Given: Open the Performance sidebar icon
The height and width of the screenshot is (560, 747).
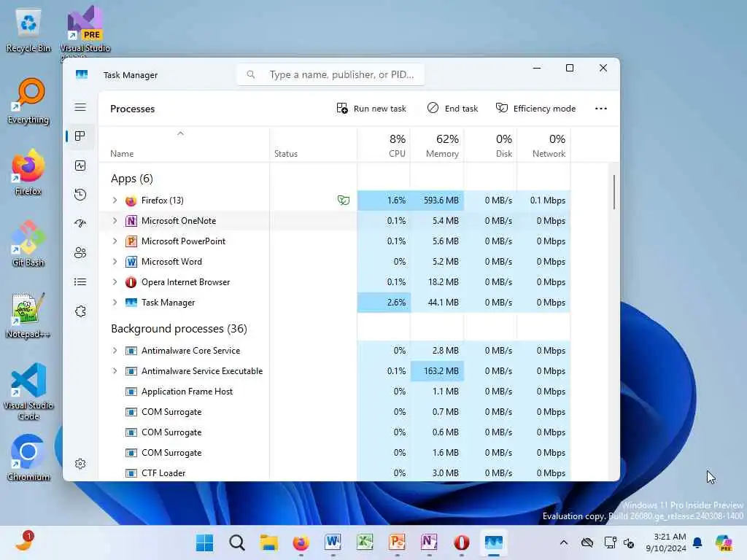Looking at the screenshot, I should point(80,166).
